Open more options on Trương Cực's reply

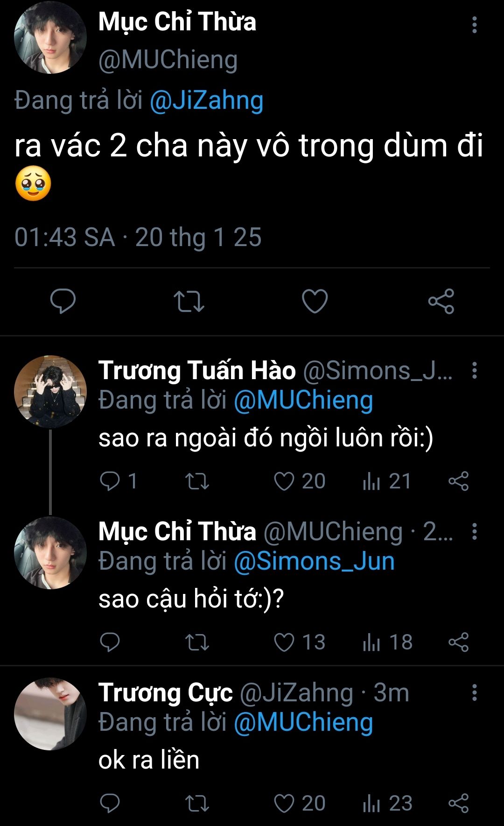[474, 692]
